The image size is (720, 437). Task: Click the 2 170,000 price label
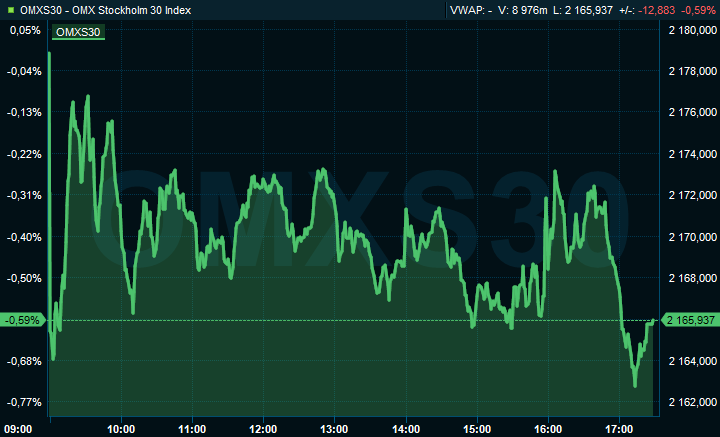(693, 237)
